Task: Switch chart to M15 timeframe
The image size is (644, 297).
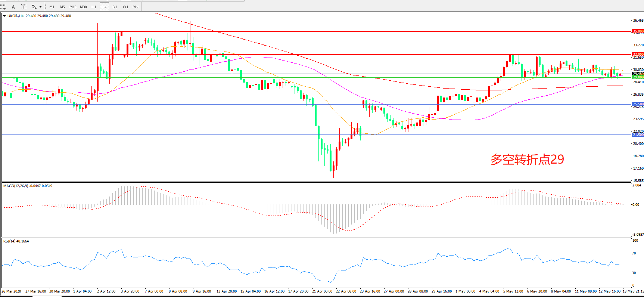Action: click(73, 7)
